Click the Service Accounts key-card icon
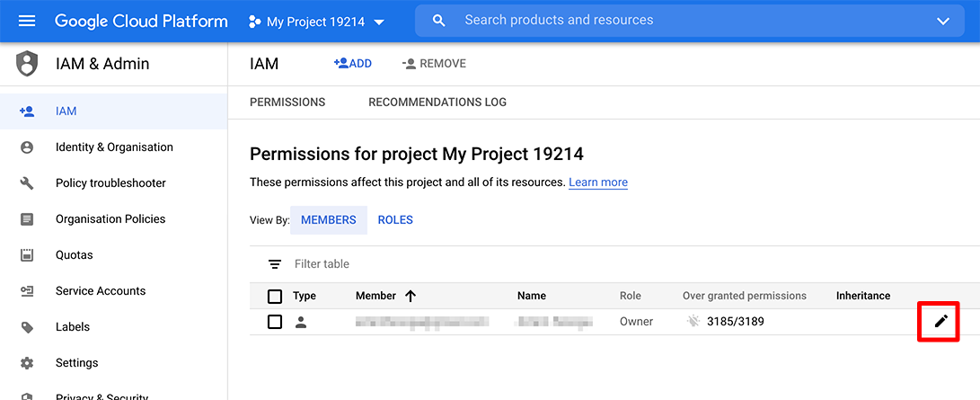The width and height of the screenshot is (980, 400). (27, 290)
